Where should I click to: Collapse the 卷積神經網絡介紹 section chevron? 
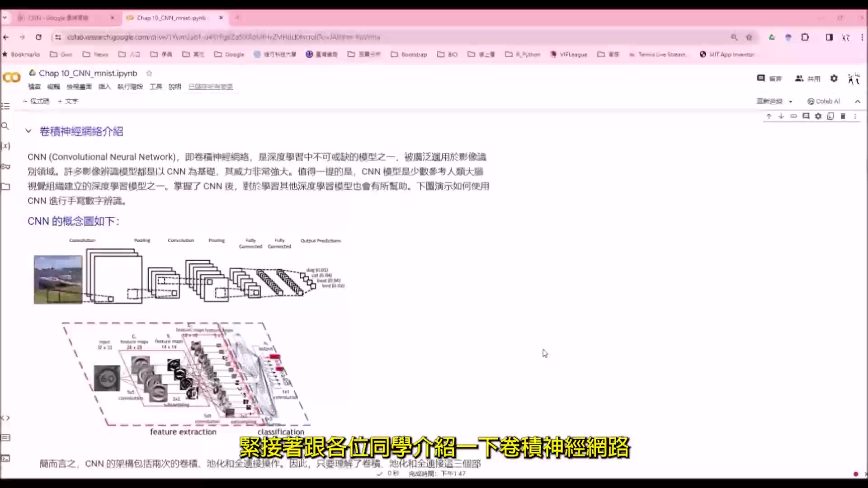pyautogui.click(x=28, y=131)
